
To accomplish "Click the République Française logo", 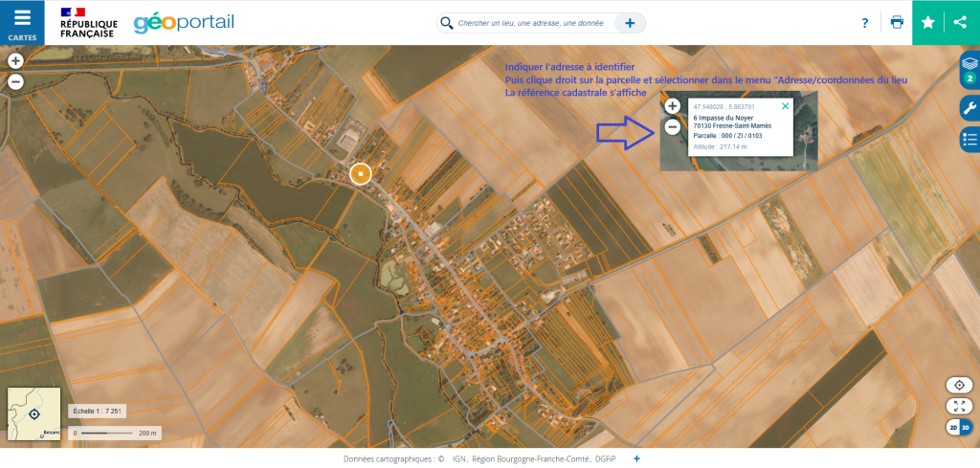I will click(87, 23).
